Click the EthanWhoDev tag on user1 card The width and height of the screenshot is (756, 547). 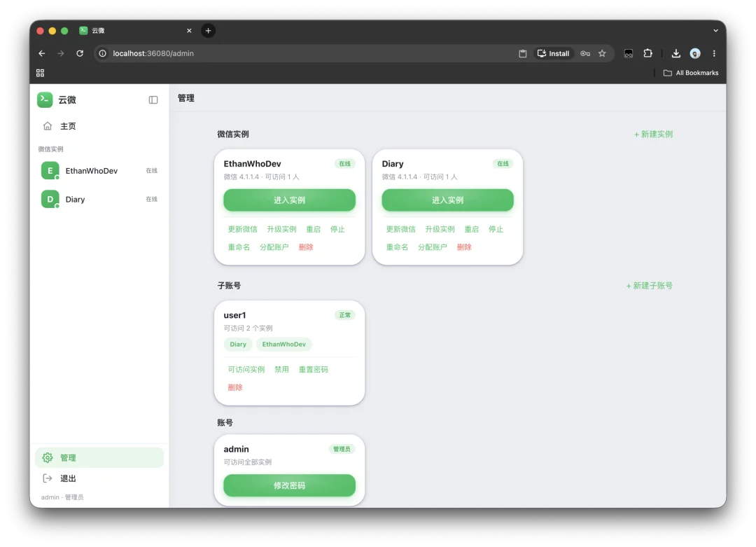pyautogui.click(x=284, y=345)
